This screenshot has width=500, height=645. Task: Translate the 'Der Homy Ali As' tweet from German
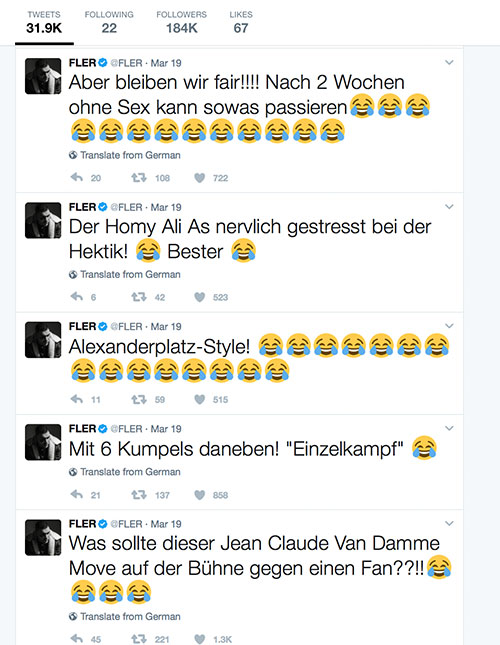click(125, 274)
